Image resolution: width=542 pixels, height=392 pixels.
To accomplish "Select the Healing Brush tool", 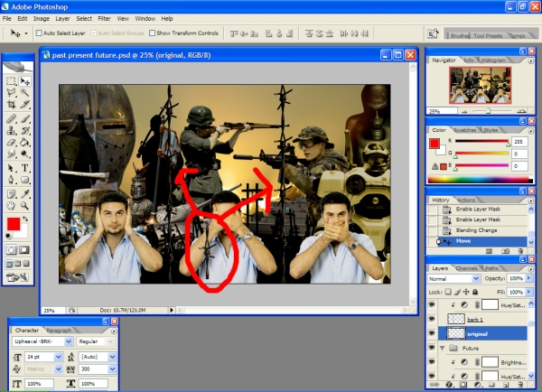I will [x=11, y=119].
